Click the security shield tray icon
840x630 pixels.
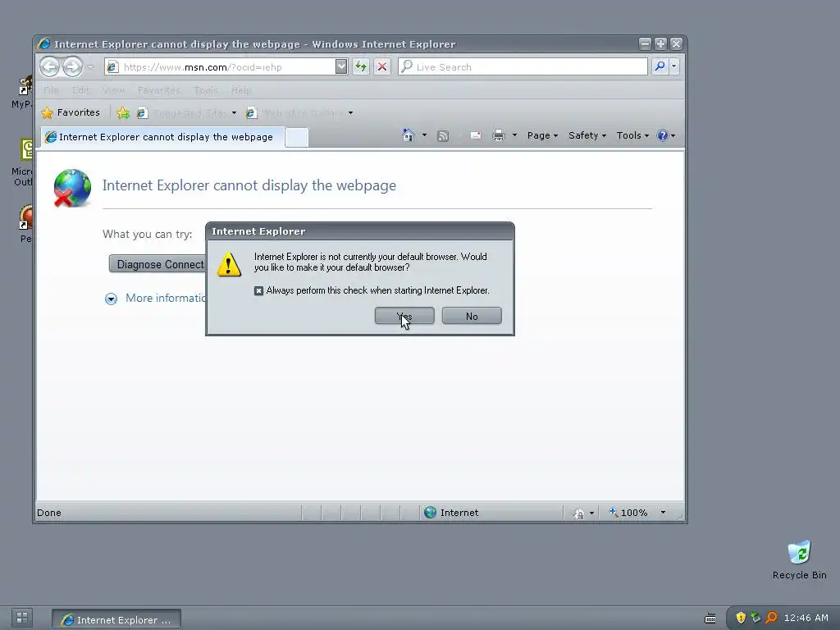click(x=741, y=618)
